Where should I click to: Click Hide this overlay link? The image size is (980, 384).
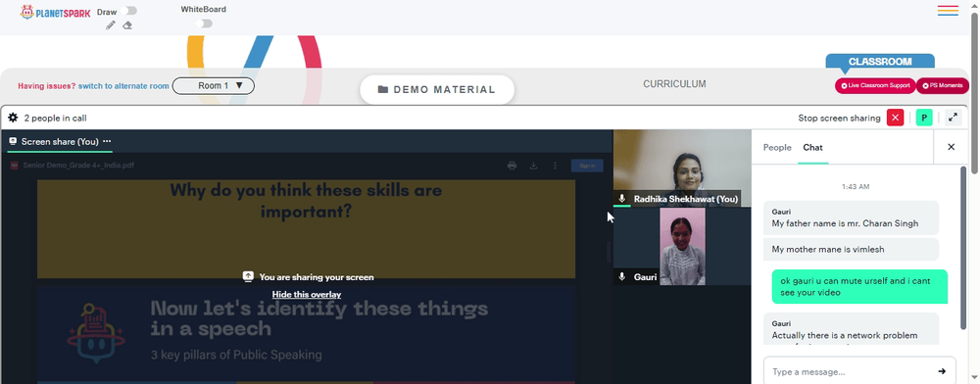pos(306,294)
